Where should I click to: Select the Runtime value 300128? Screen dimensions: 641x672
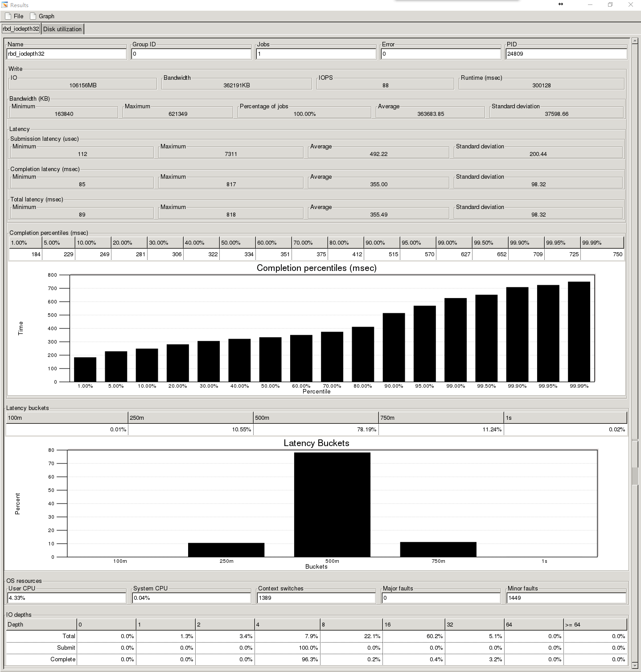pyautogui.click(x=542, y=85)
